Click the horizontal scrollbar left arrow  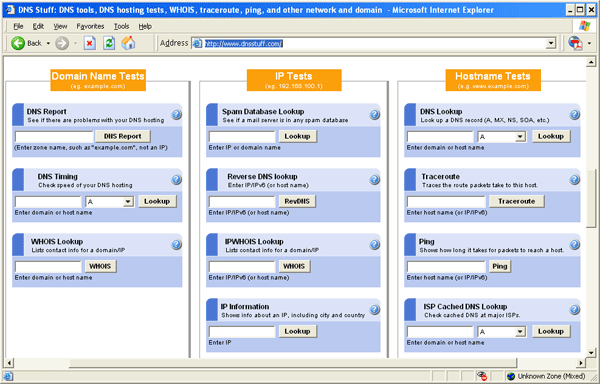[9, 363]
